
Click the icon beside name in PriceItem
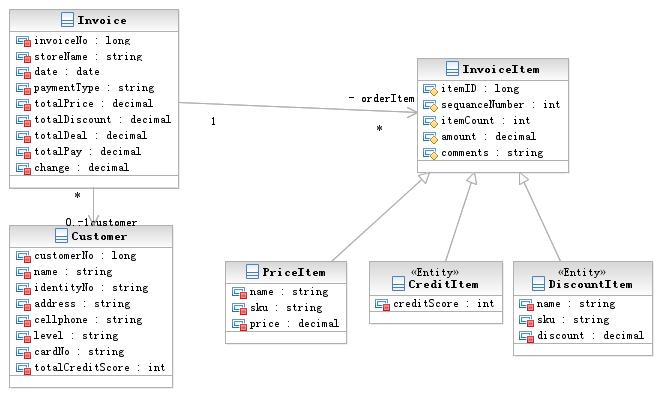239,293
